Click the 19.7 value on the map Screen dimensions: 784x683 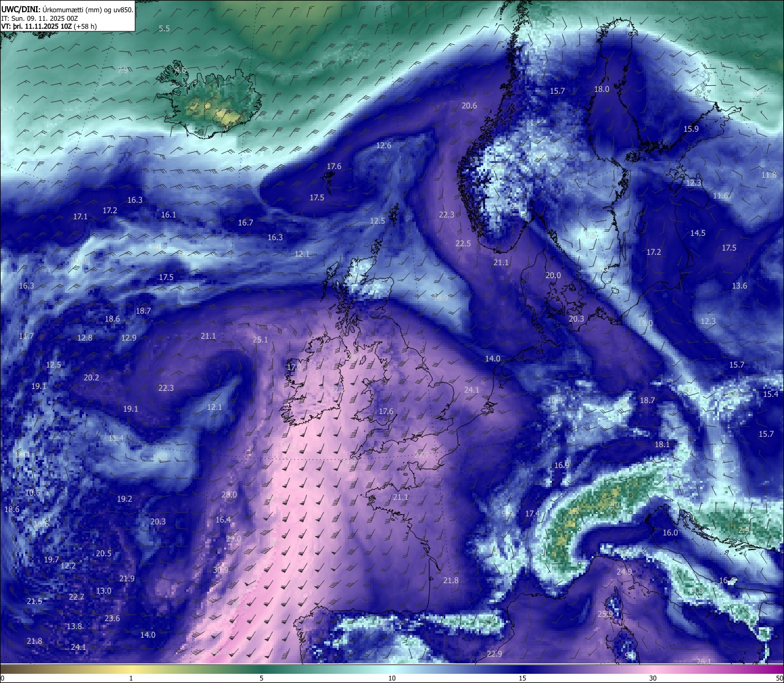pyautogui.click(x=51, y=560)
